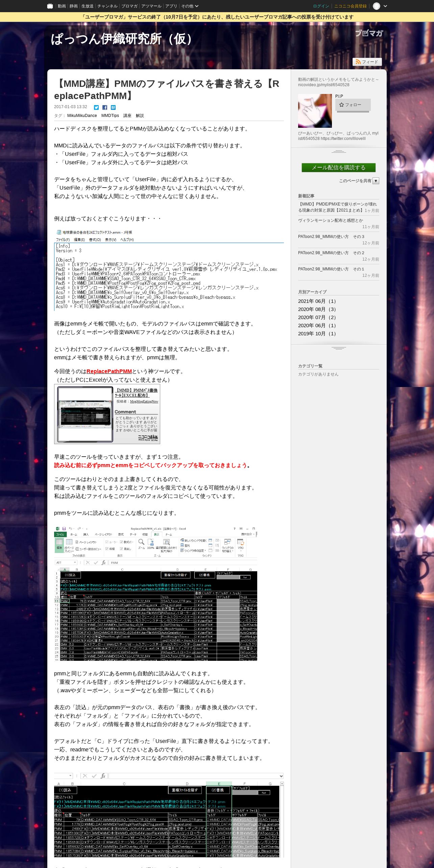Click the ブロマガ logo in blog header
This screenshot has height=868, width=434.
[369, 33]
